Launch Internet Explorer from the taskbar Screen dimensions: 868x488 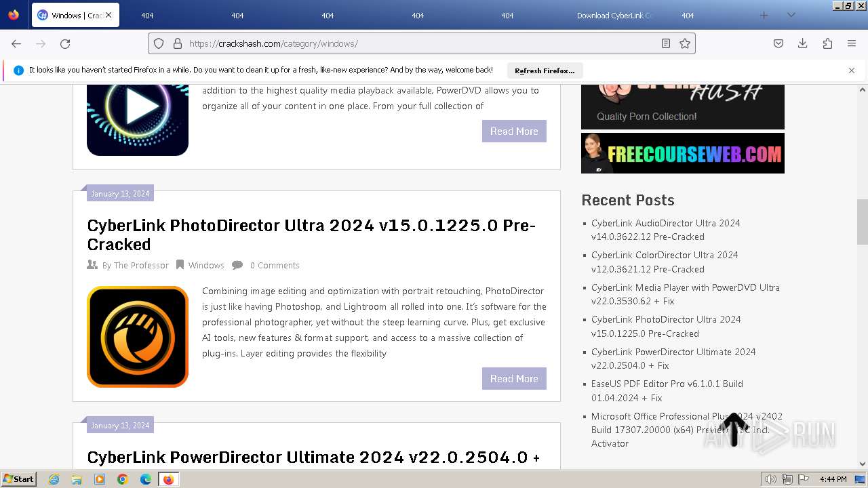tap(54, 479)
